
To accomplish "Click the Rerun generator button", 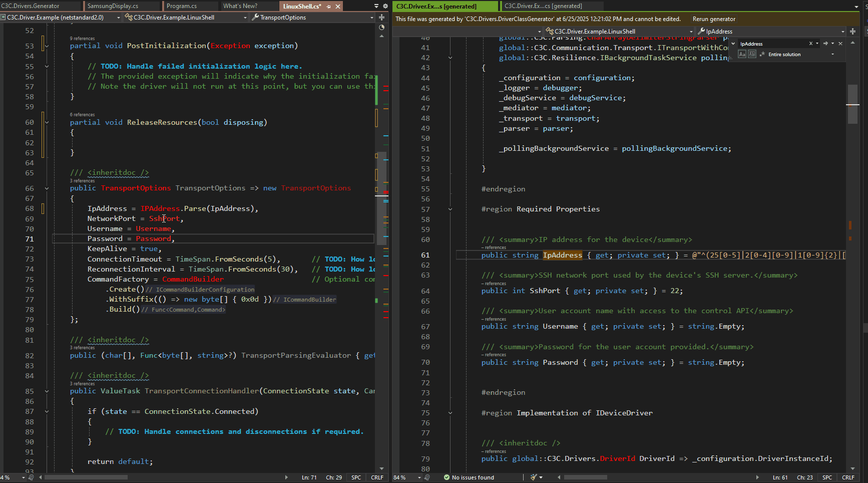I will pyautogui.click(x=714, y=19).
